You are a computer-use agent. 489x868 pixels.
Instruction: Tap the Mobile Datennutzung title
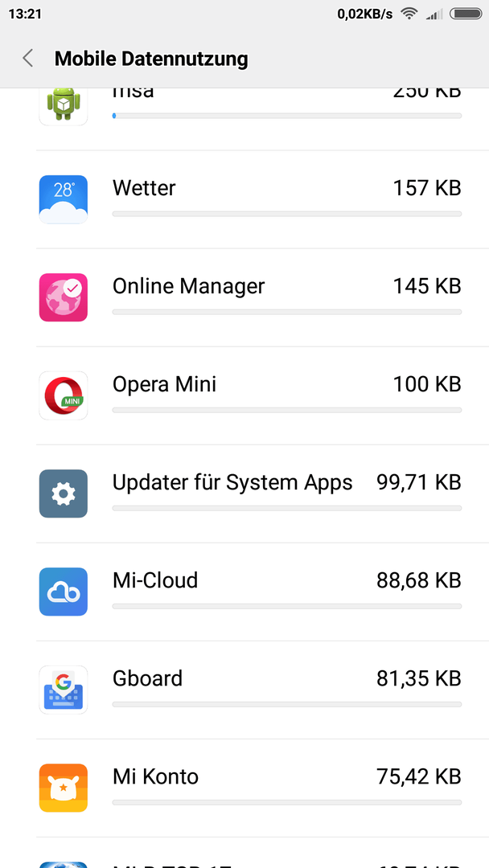[x=151, y=58]
